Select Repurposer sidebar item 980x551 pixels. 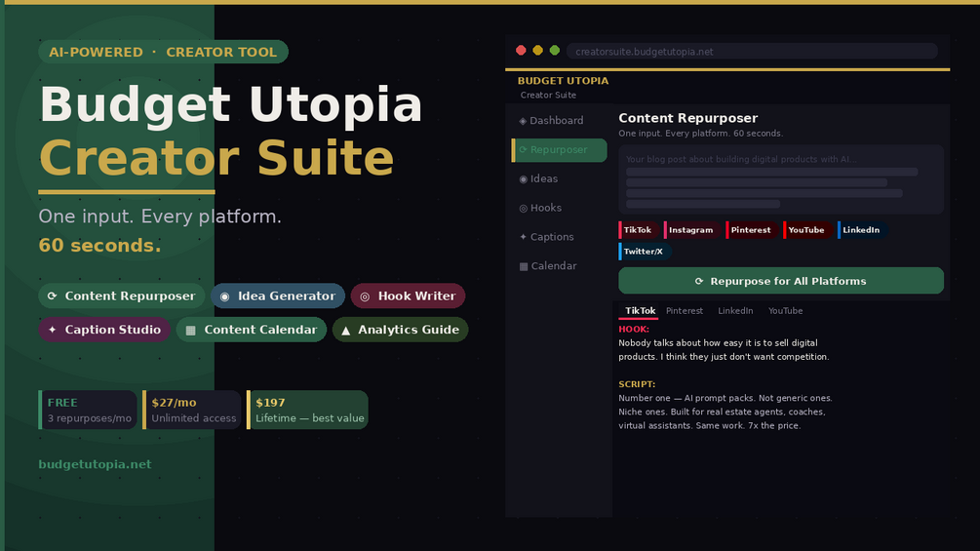[560, 150]
